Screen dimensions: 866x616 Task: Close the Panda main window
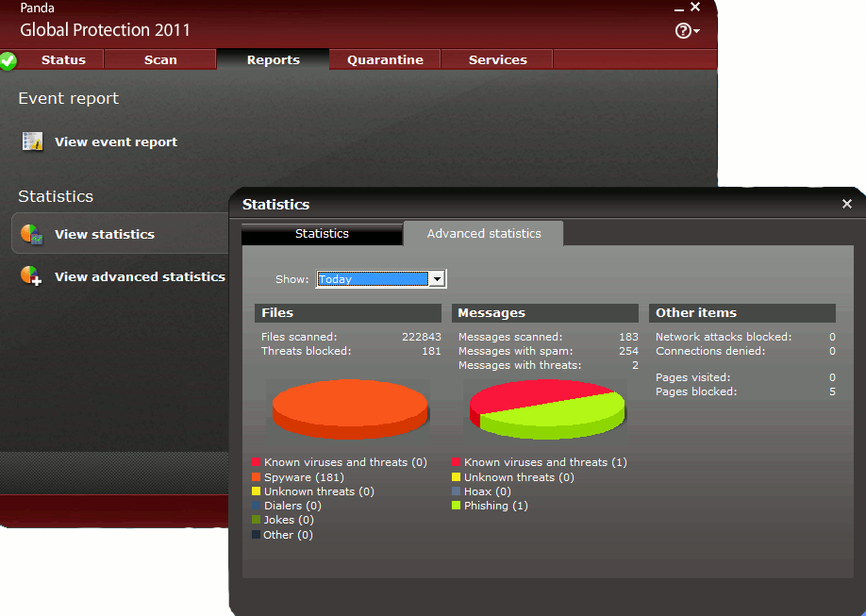695,8
